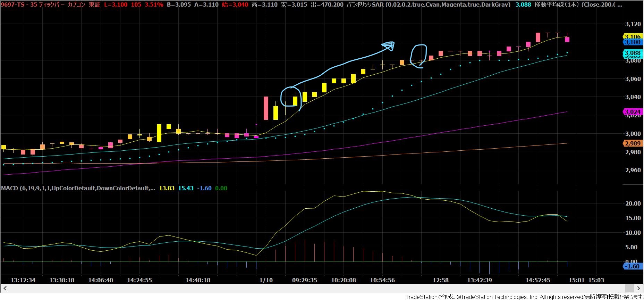The height and width of the screenshot is (300, 644).
Task: Click the percent change '3.51%' in the header
Action: point(154,5)
